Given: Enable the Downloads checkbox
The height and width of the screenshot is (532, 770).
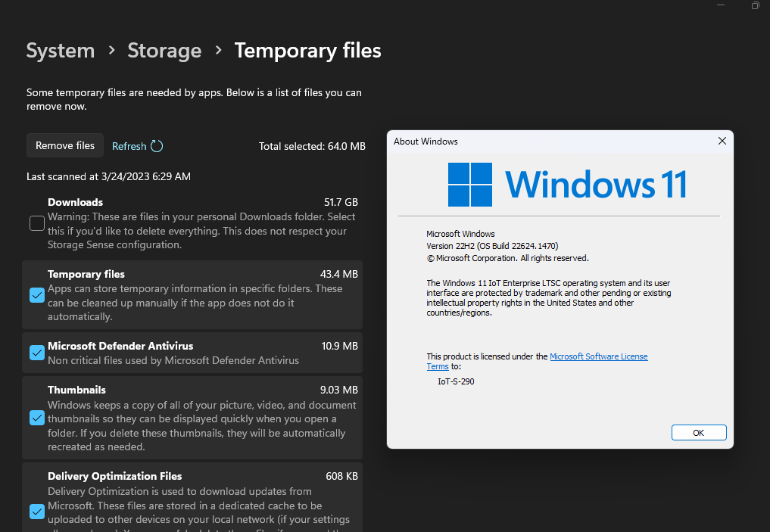Looking at the screenshot, I should (x=36, y=223).
